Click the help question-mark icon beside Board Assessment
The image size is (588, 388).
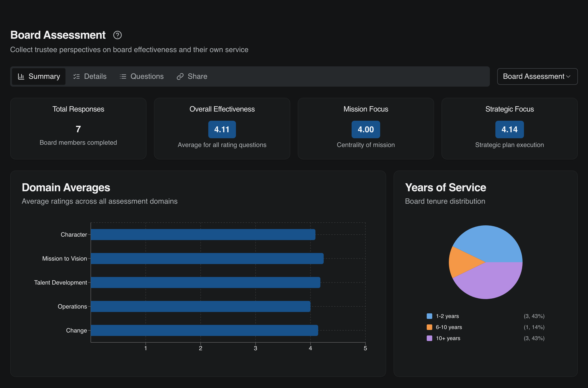[117, 35]
